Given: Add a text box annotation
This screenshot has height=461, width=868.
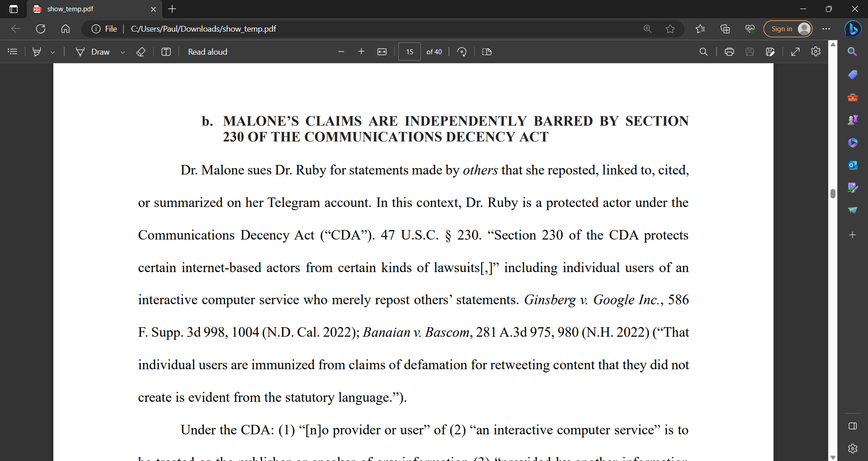Looking at the screenshot, I should coord(166,52).
